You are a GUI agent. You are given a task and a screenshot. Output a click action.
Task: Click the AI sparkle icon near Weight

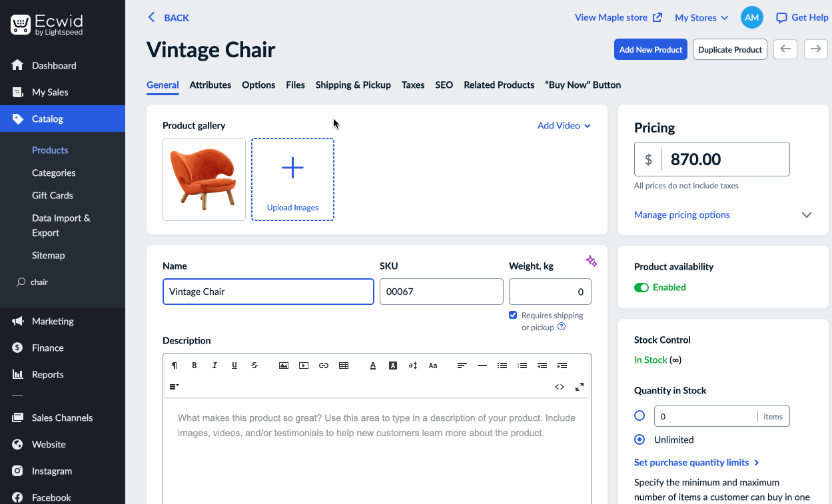(x=591, y=261)
